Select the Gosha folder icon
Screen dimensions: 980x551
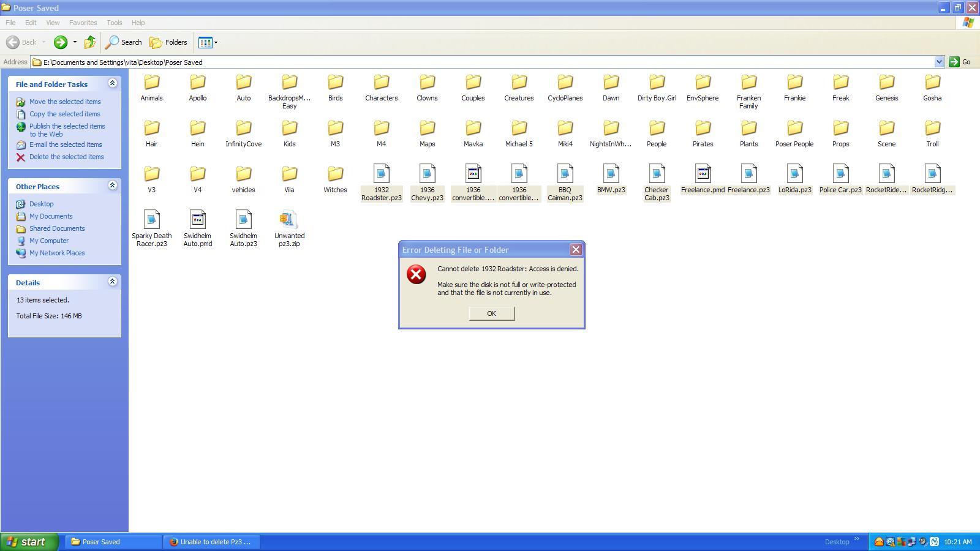point(932,82)
